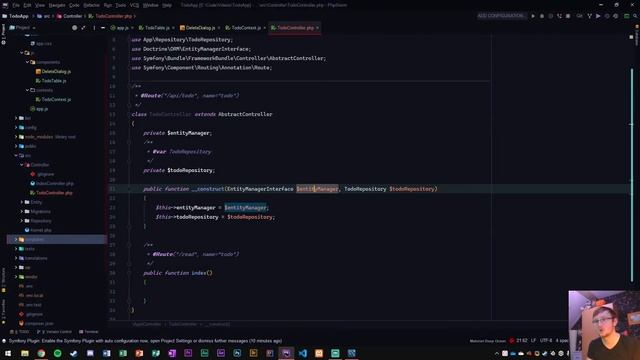Select Kernel.php in project tree
The image size is (640, 360).
[x=38, y=230]
